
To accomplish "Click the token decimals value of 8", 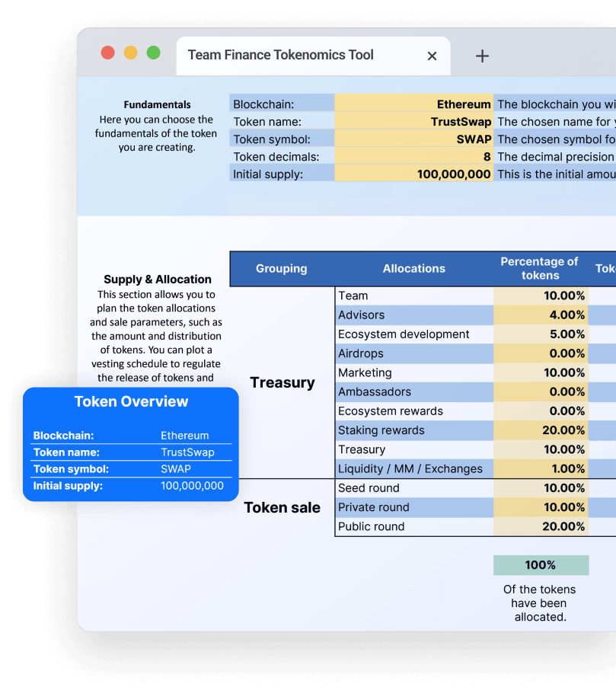I will pyautogui.click(x=415, y=156).
